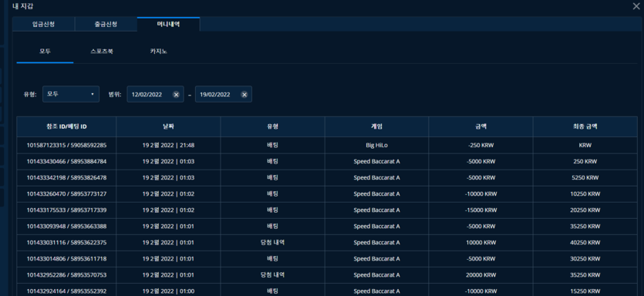The height and width of the screenshot is (296, 644).
Task: Click the 19/02/2022 end date field
Action: click(x=224, y=94)
